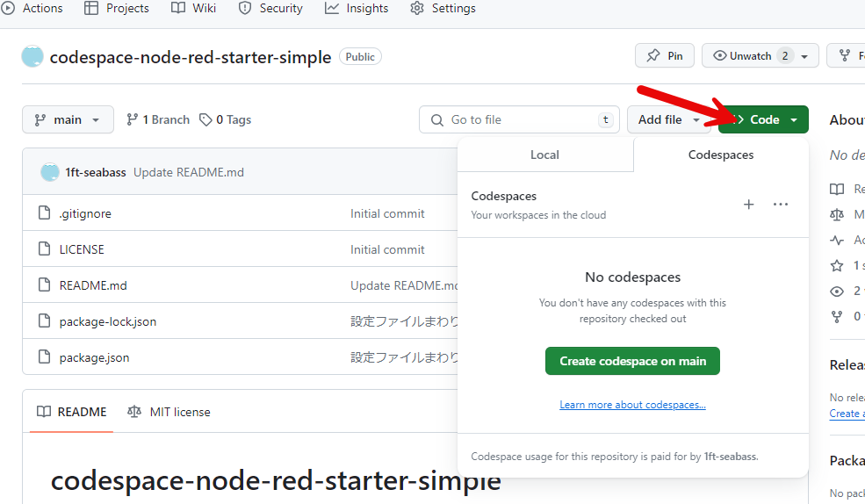
Task: Click the plus icon to create new codespace
Action: pos(748,205)
